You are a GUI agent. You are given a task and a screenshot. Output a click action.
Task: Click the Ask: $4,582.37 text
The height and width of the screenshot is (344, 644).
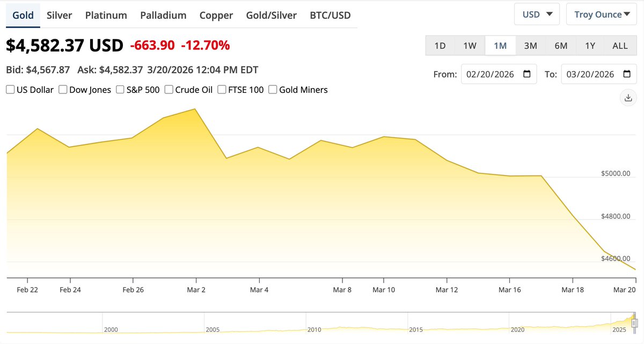(x=110, y=70)
